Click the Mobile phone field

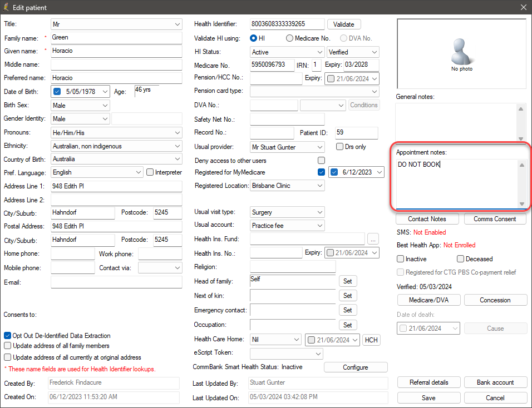click(72, 268)
